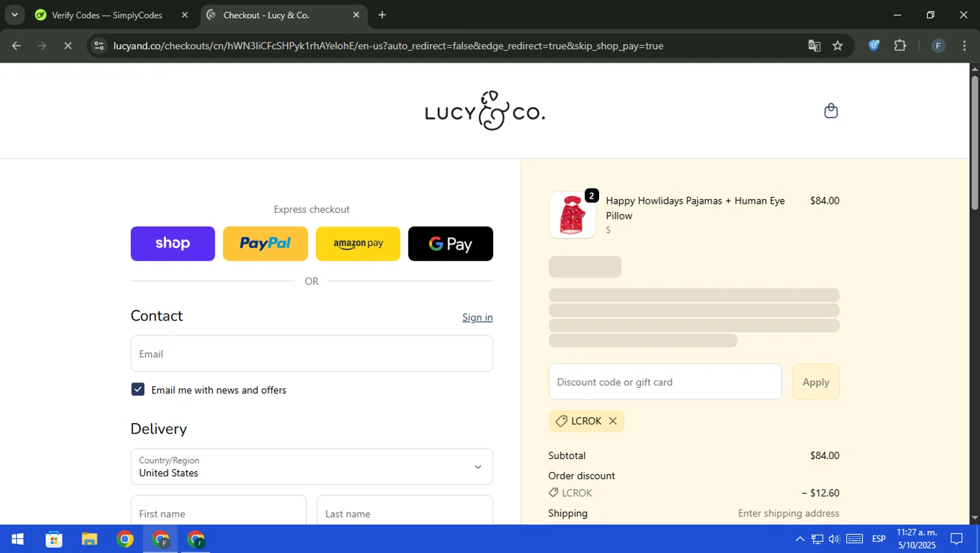This screenshot has width=980, height=553.
Task: Stop loading the page
Action: pos(67,46)
